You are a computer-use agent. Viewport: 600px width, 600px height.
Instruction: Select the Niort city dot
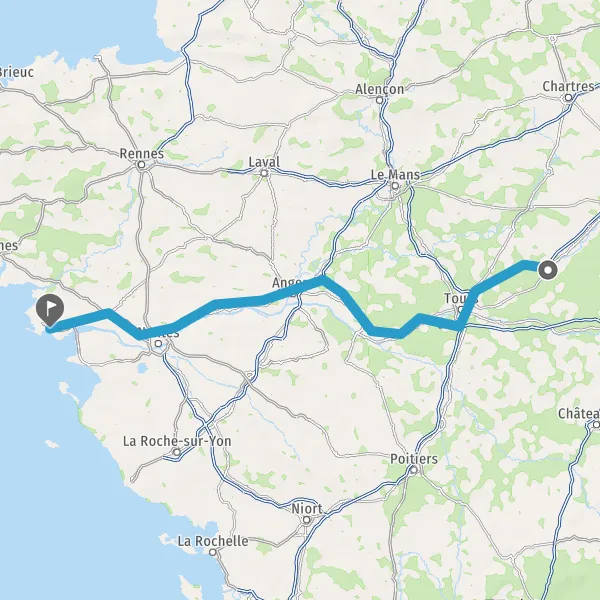(307, 520)
